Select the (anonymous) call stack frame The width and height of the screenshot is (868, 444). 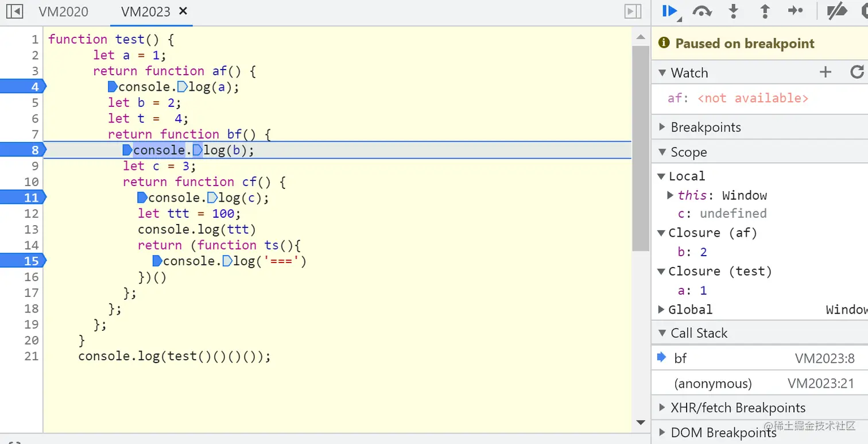tap(759, 383)
